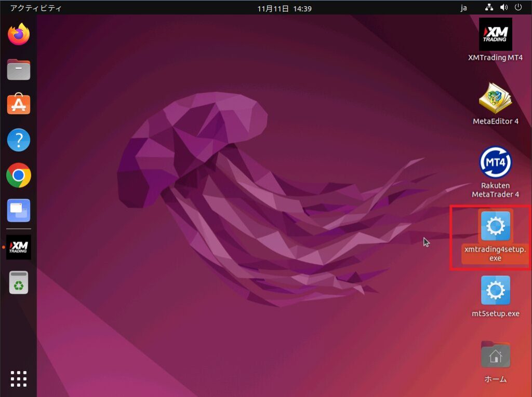
Task: Open the clock calendar at 14:39
Action: [284, 8]
